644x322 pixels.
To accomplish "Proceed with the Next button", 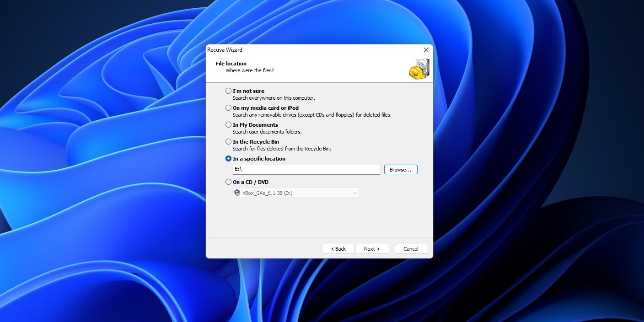I will tap(372, 249).
